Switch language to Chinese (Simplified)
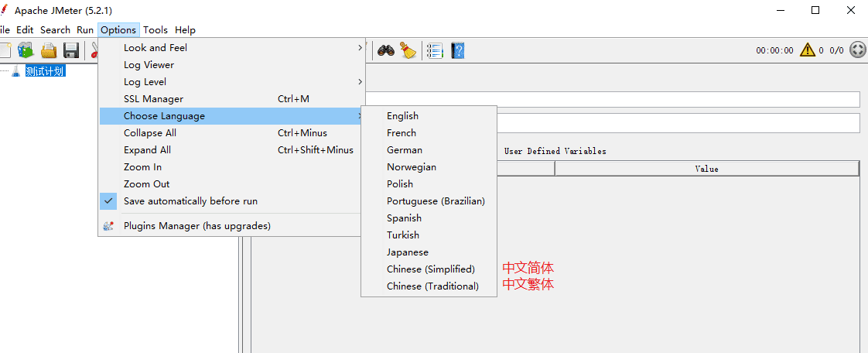 pos(429,269)
